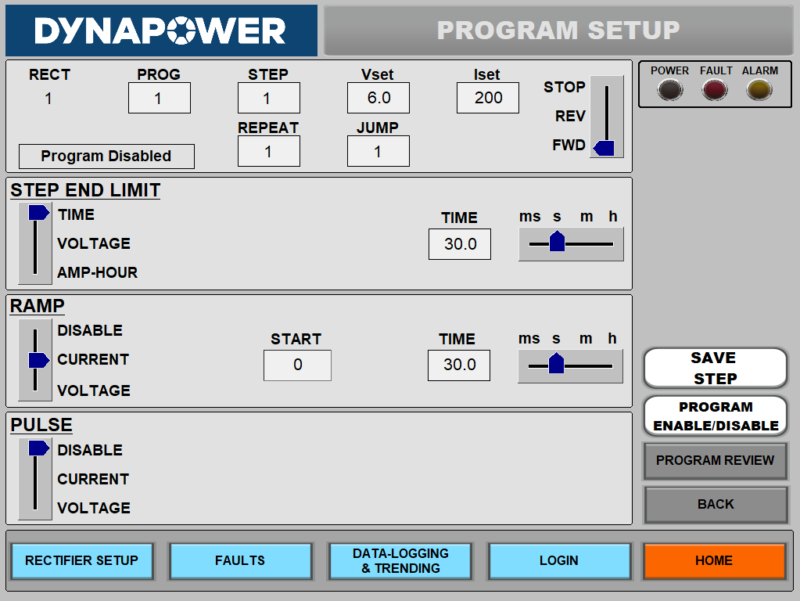This screenshot has width=800, height=601.
Task: Click the POWER indicator lamp
Action: click(670, 90)
